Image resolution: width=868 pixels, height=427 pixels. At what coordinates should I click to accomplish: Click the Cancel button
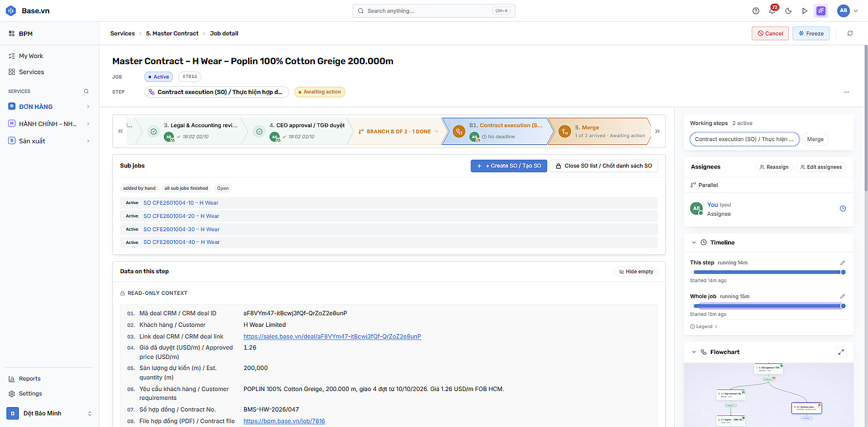point(770,33)
